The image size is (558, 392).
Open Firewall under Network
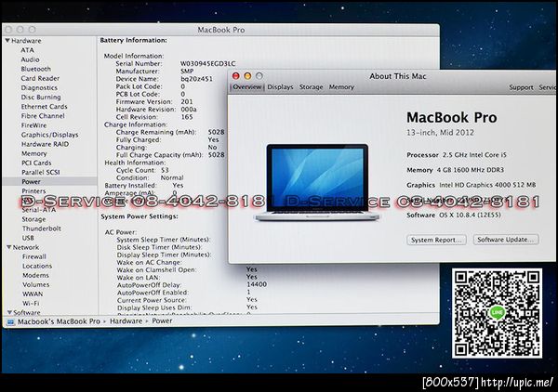pyautogui.click(x=34, y=256)
